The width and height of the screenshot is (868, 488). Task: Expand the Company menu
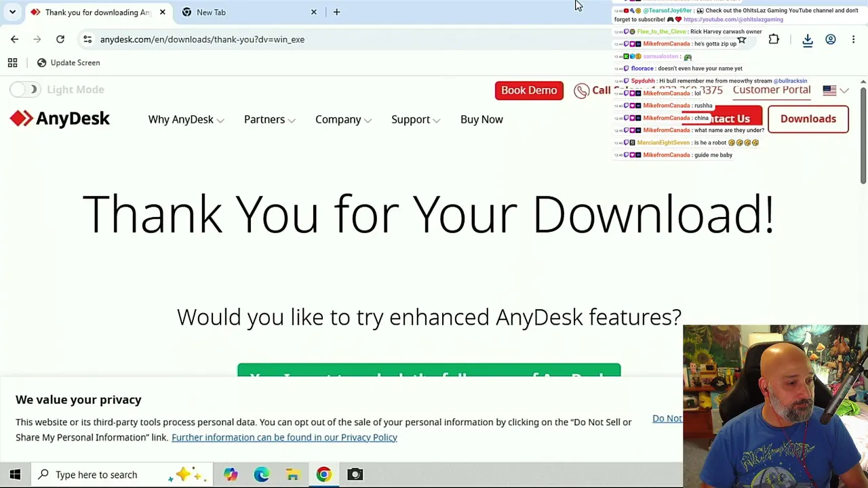pos(343,119)
